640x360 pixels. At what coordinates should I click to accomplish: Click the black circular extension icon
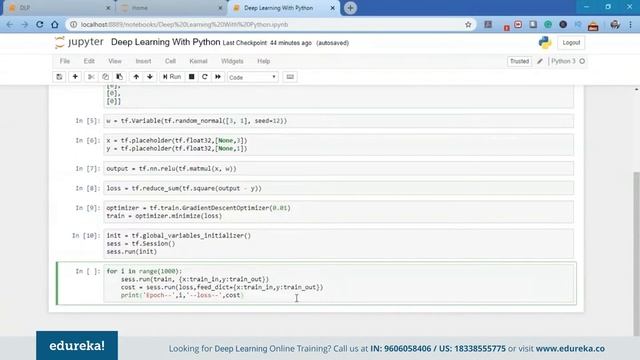563,24
